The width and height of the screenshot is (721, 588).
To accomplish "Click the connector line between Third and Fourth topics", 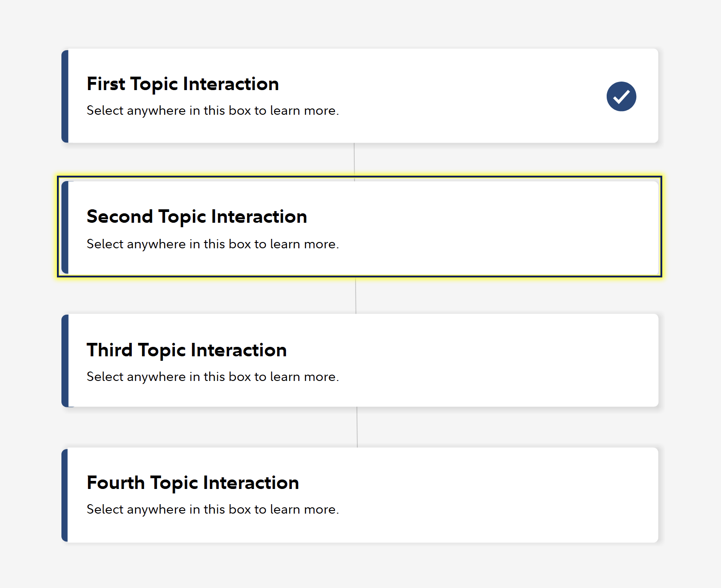I will pyautogui.click(x=357, y=427).
